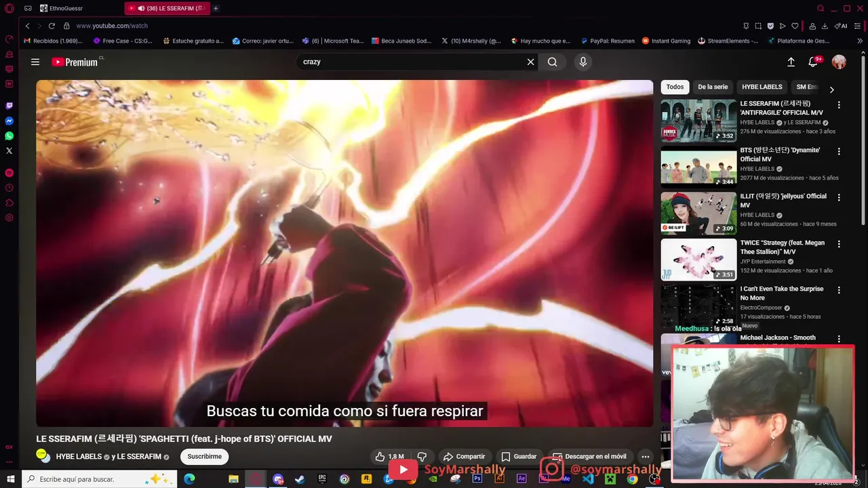This screenshot has height=488, width=868.
Task: Click the Opera menu logo
Action: coord(9,8)
